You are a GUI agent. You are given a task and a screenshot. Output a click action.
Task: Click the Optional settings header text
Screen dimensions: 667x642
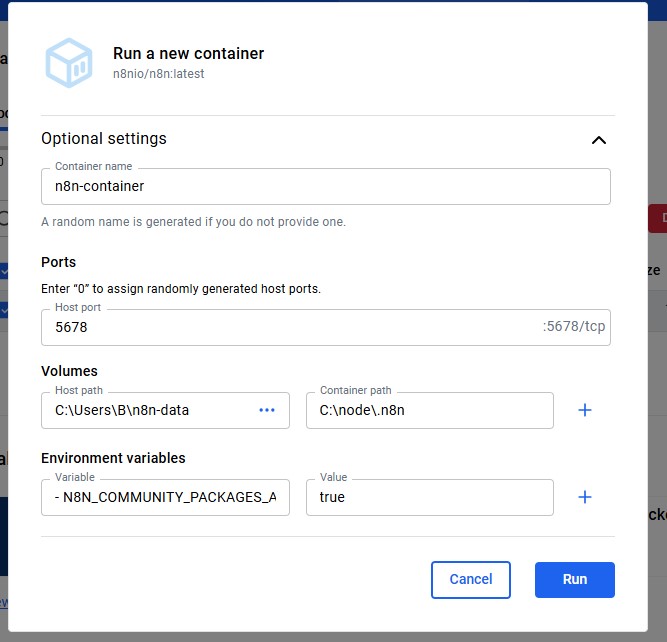[x=104, y=139]
